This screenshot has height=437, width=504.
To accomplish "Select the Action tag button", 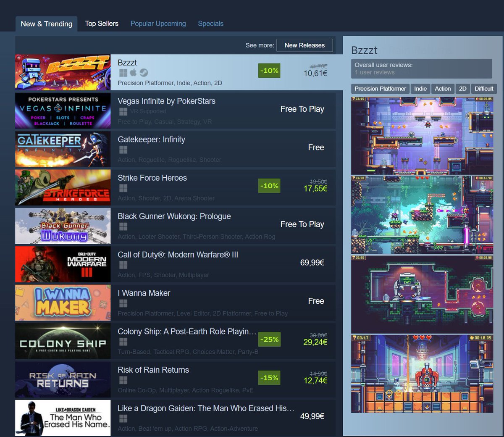I will pos(443,89).
